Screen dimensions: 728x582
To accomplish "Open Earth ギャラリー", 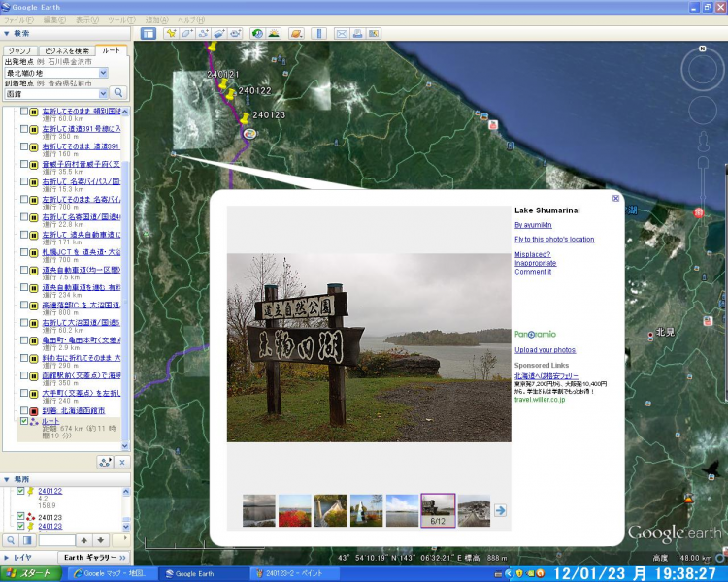I will click(94, 557).
